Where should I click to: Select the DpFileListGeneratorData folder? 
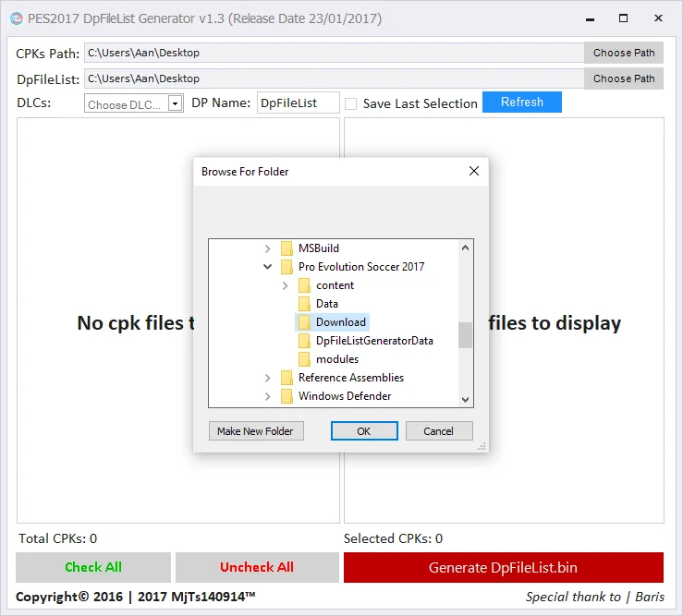point(374,341)
